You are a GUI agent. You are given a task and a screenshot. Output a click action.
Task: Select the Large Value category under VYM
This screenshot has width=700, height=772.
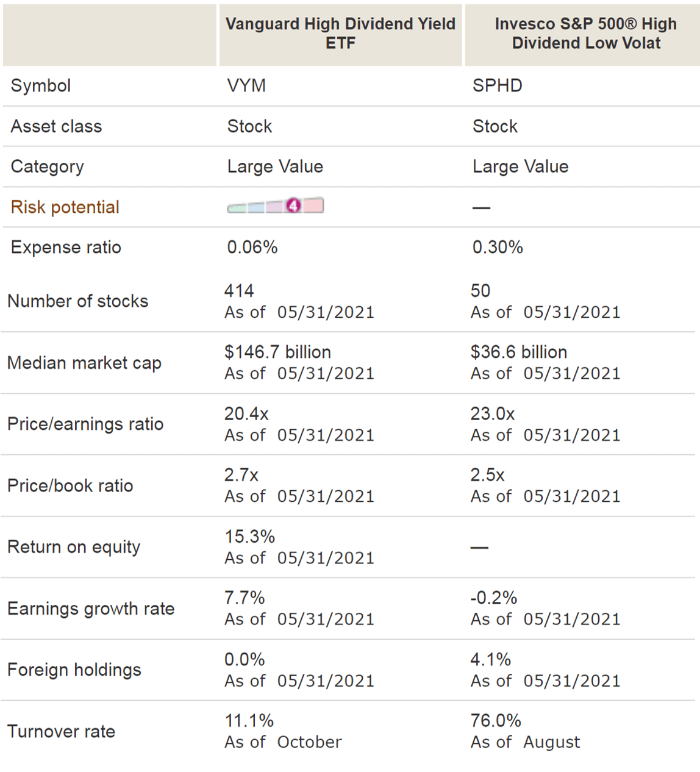click(275, 166)
